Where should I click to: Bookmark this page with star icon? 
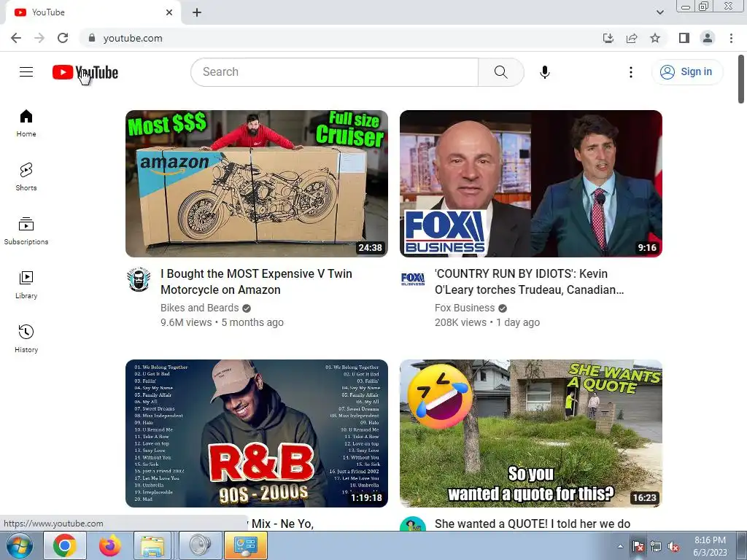[x=655, y=38]
